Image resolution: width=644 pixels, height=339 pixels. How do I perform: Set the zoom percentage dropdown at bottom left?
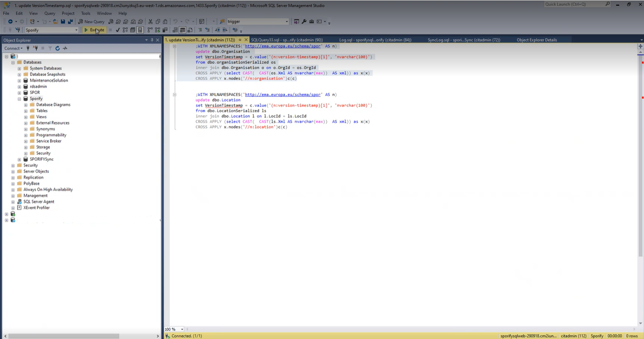click(x=173, y=329)
